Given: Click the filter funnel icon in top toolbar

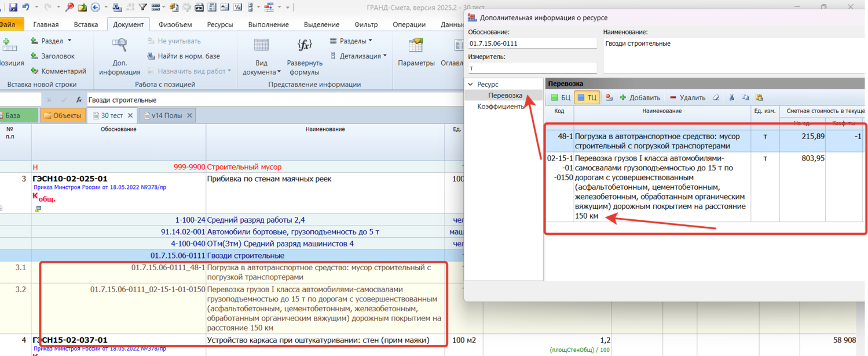Looking at the screenshot, I should point(145,8).
